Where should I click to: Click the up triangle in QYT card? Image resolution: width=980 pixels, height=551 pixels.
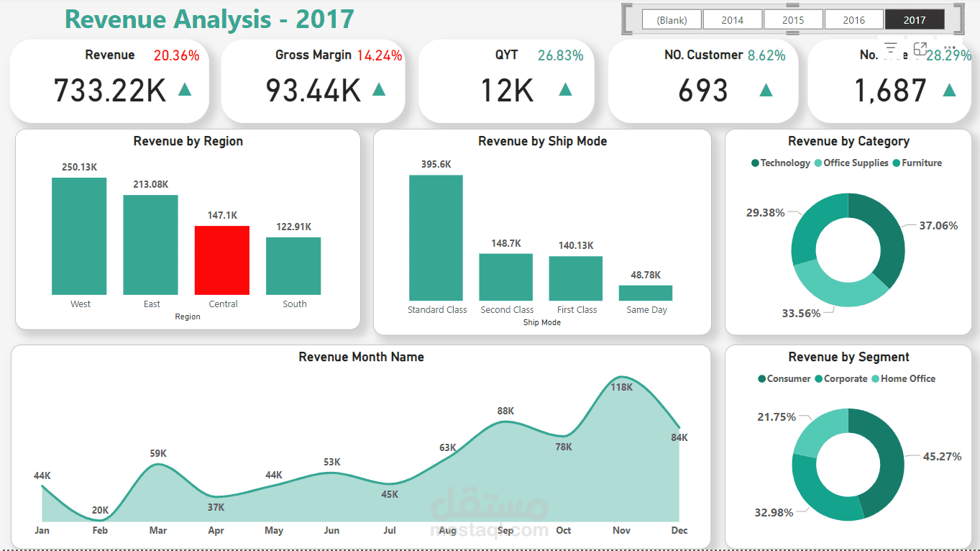point(565,89)
